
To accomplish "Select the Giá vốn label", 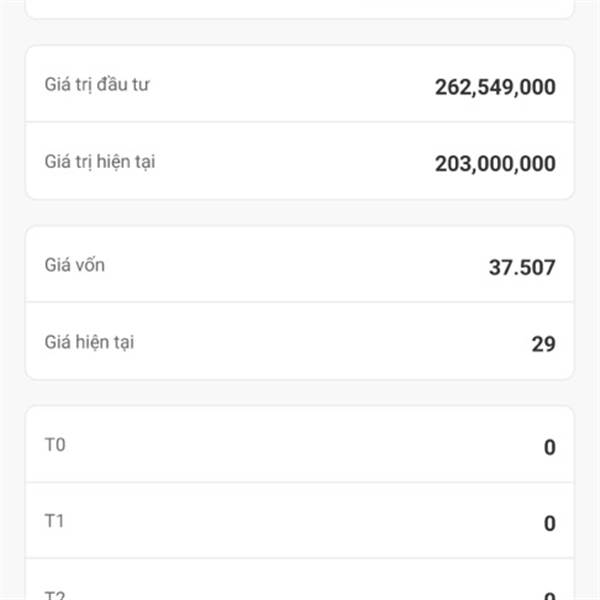I will [x=75, y=265].
